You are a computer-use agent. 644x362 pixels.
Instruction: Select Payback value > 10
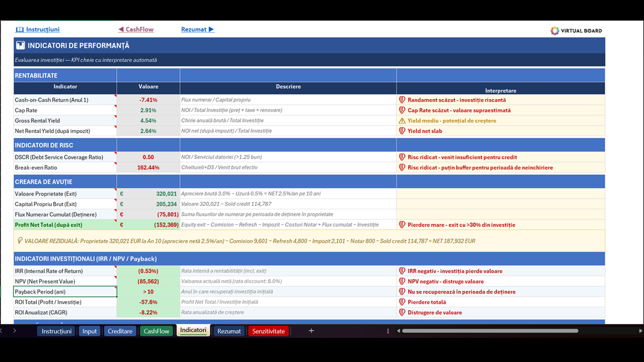(x=148, y=292)
